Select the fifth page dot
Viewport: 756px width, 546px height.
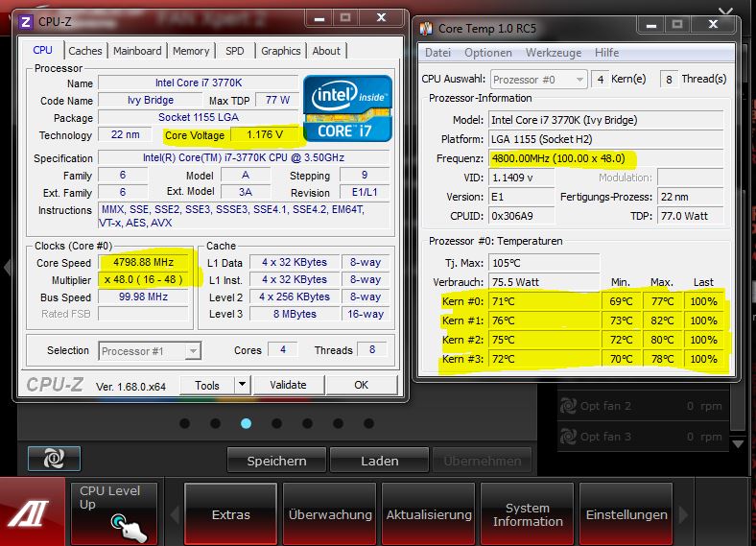pyautogui.click(x=308, y=423)
